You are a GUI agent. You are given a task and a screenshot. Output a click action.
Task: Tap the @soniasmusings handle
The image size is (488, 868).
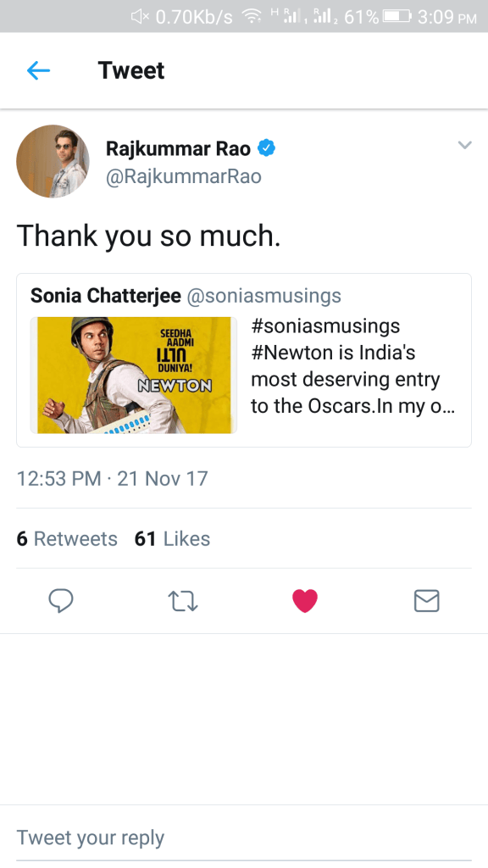tap(264, 296)
